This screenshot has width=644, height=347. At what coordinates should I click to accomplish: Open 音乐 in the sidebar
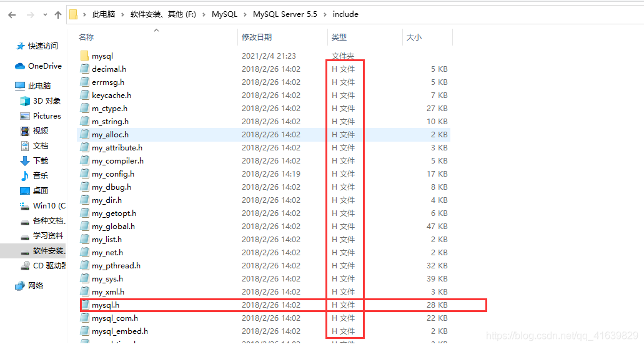click(x=34, y=175)
